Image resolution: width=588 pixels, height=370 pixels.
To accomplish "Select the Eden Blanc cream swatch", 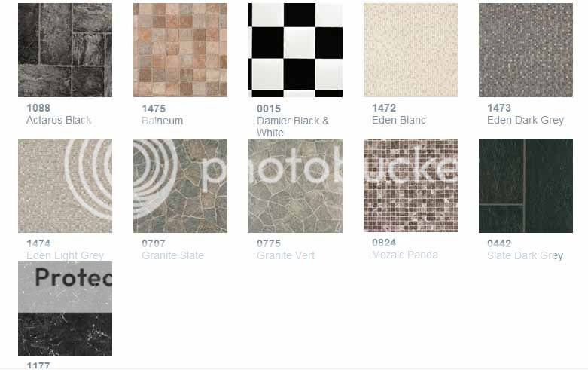I will click(410, 50).
